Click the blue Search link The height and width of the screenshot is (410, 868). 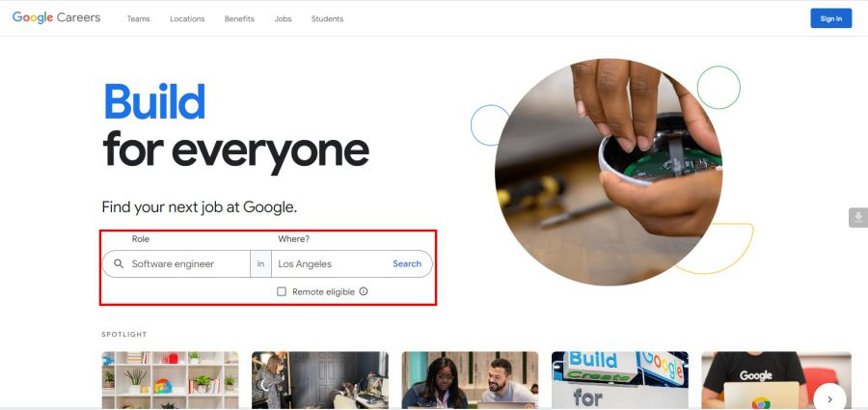point(407,263)
